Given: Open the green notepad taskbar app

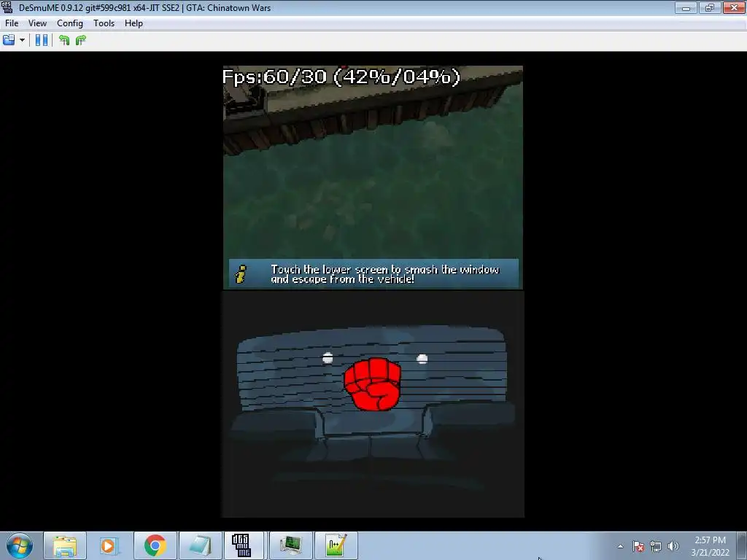Looking at the screenshot, I should (x=336, y=545).
